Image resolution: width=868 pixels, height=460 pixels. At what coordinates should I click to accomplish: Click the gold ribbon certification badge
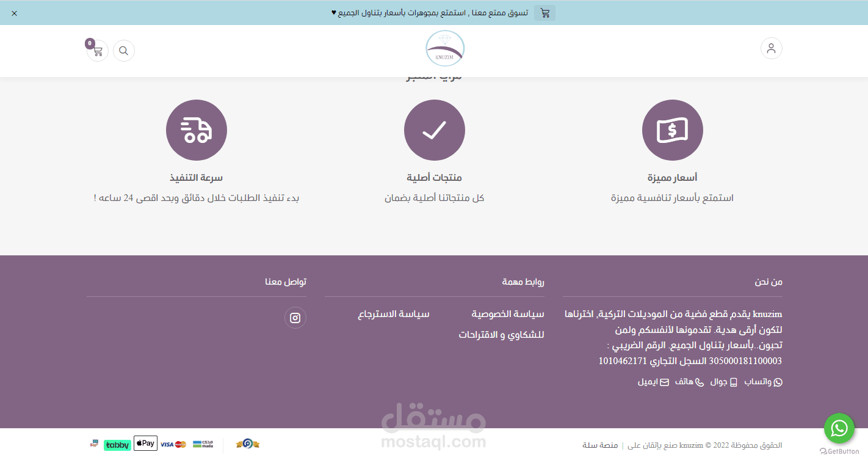[248, 444]
